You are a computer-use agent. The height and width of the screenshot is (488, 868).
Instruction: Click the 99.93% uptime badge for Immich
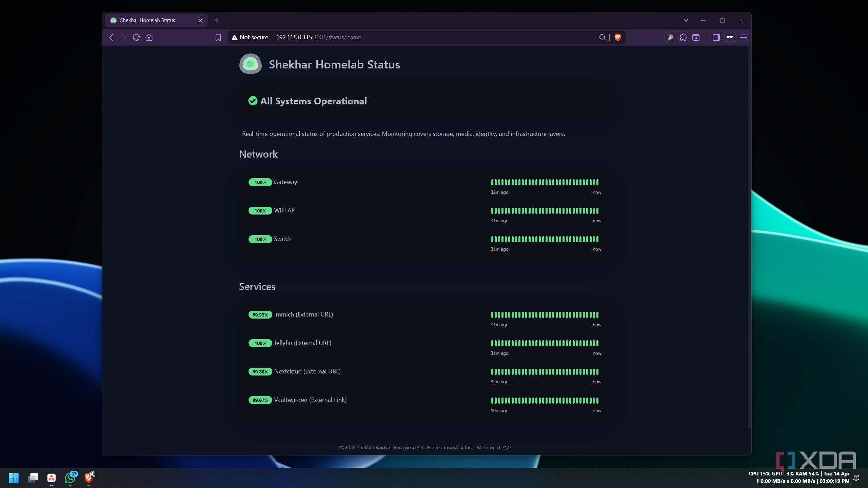(x=260, y=315)
